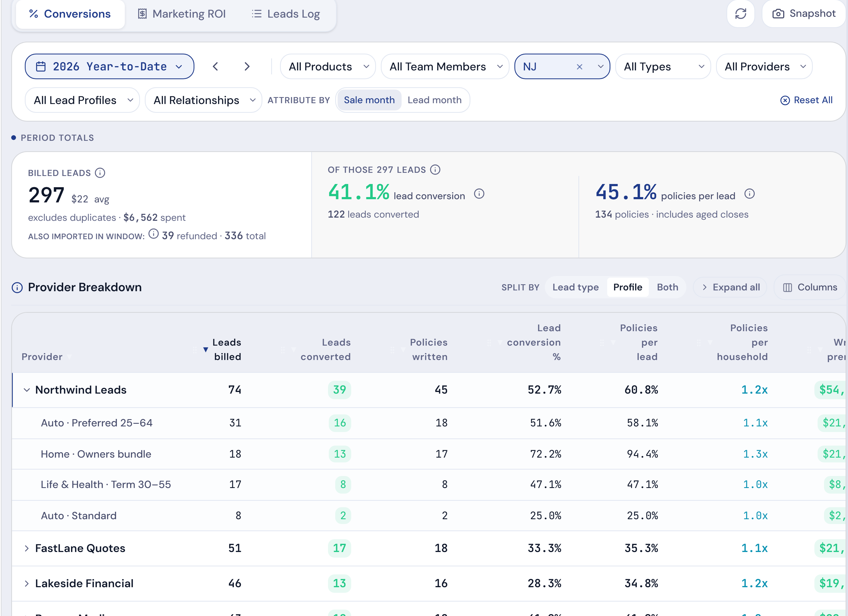The image size is (848, 616).
Task: Split by Both
Action: coord(667,287)
